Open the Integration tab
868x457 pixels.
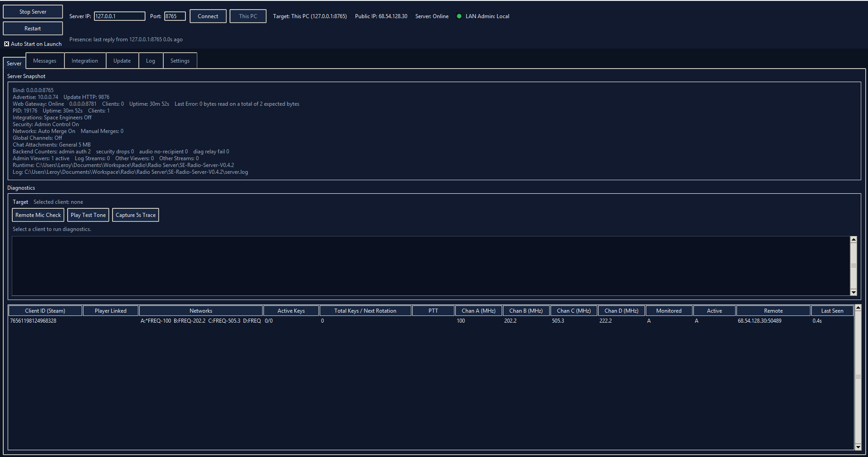[x=85, y=61]
